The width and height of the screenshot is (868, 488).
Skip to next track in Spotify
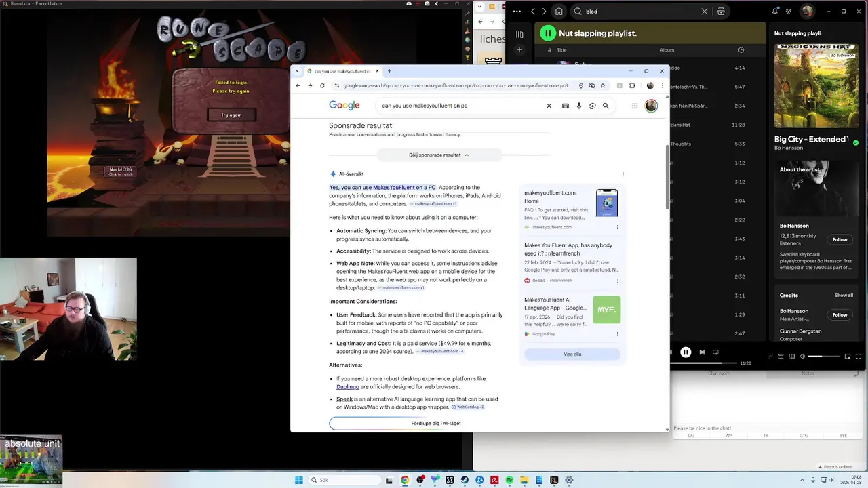(x=702, y=352)
